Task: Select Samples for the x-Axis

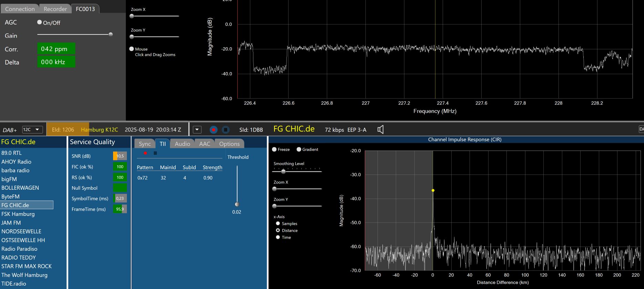Action: pos(278,223)
